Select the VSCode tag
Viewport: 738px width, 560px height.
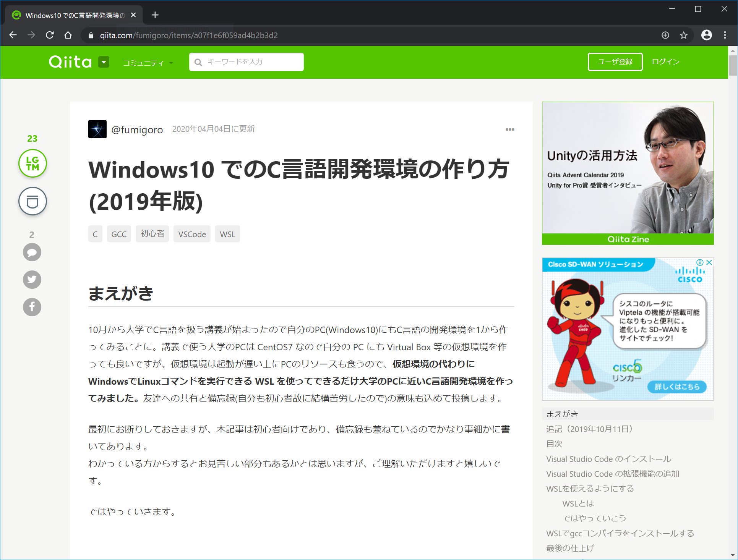click(x=192, y=234)
